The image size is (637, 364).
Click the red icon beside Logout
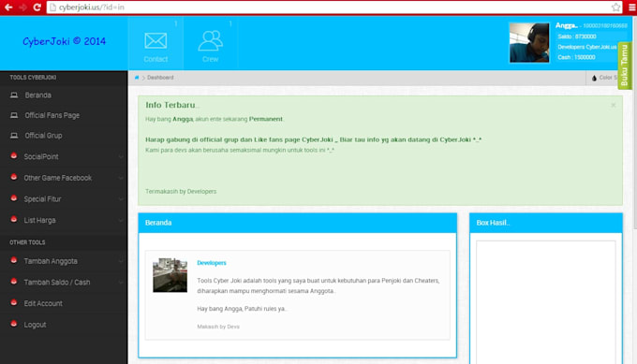pos(14,324)
